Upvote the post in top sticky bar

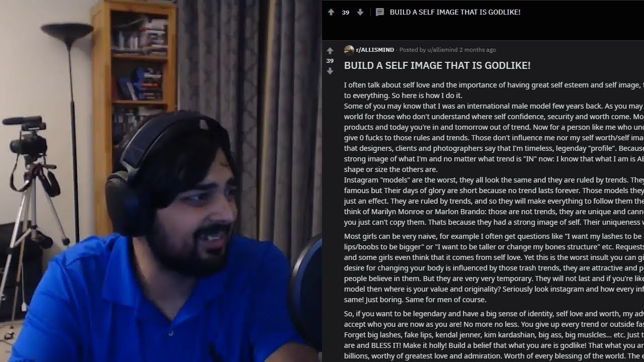[331, 12]
